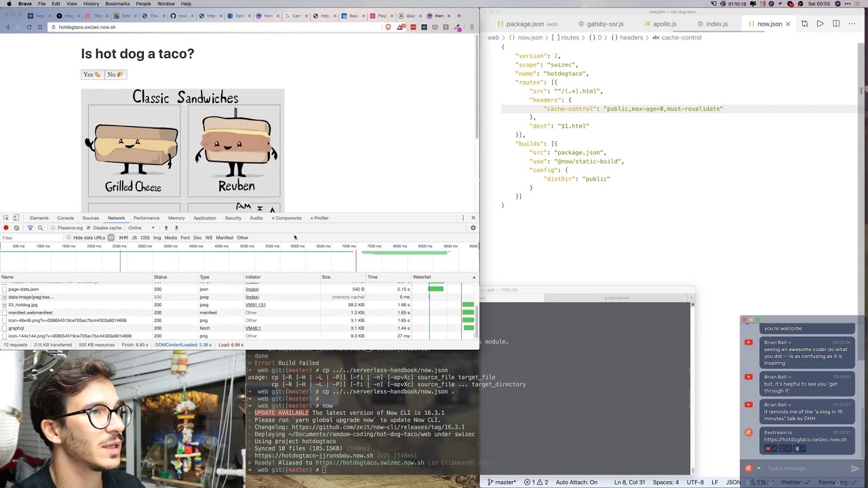Screen dimensions: 868x488
Task: Open network settings gear icon
Action: [473, 228]
